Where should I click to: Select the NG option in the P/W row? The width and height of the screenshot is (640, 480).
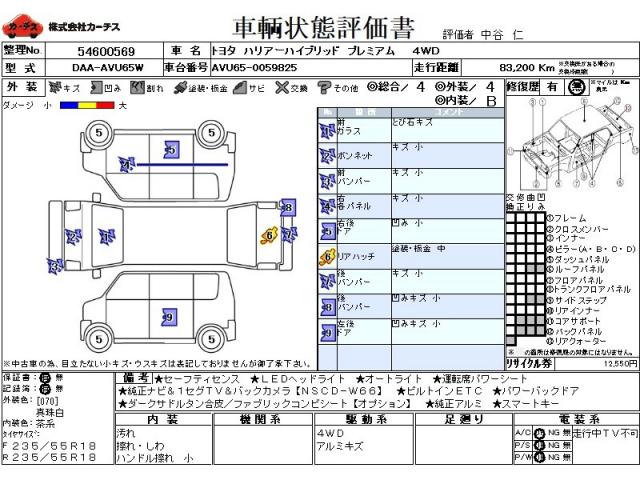coord(553,458)
